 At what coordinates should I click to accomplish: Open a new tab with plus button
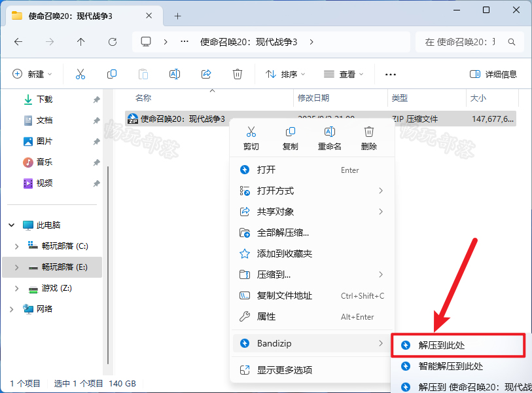pos(177,16)
